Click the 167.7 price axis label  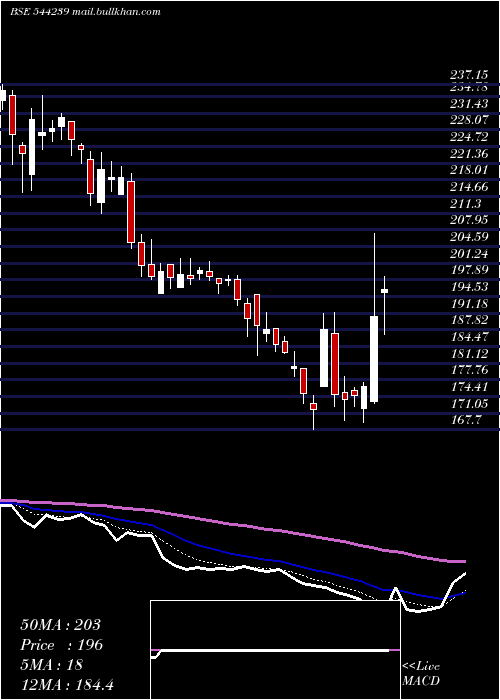(466, 421)
